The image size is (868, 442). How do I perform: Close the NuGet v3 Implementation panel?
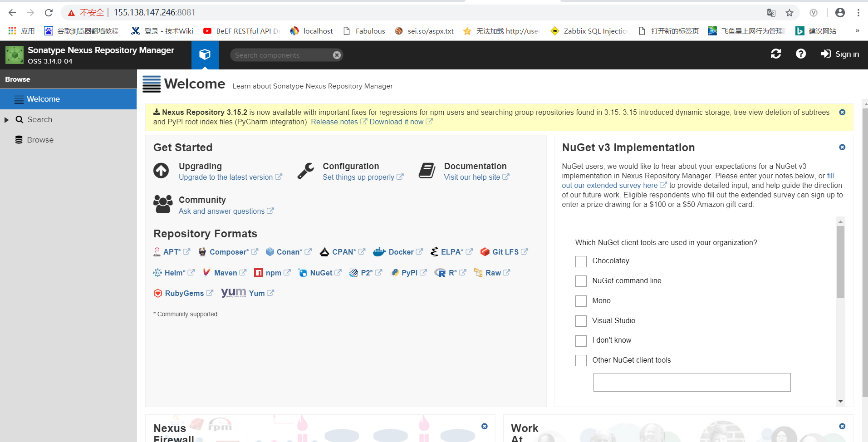(842, 147)
